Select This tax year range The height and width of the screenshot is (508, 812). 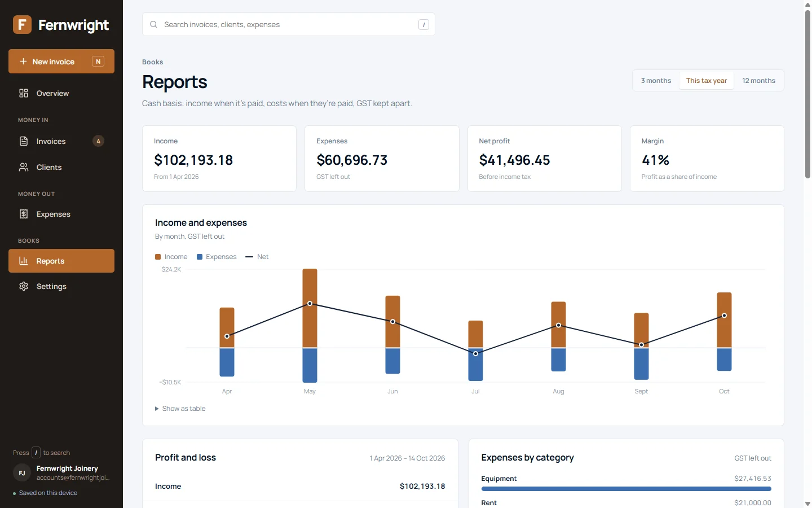pyautogui.click(x=707, y=81)
